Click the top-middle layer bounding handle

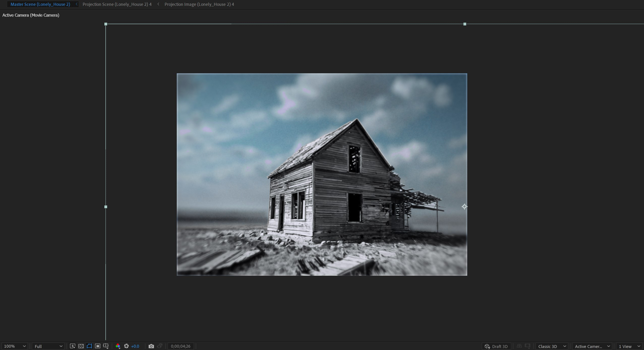point(465,24)
